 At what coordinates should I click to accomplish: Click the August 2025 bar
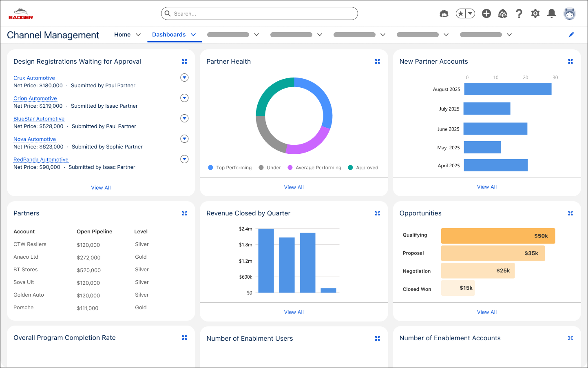click(508, 89)
